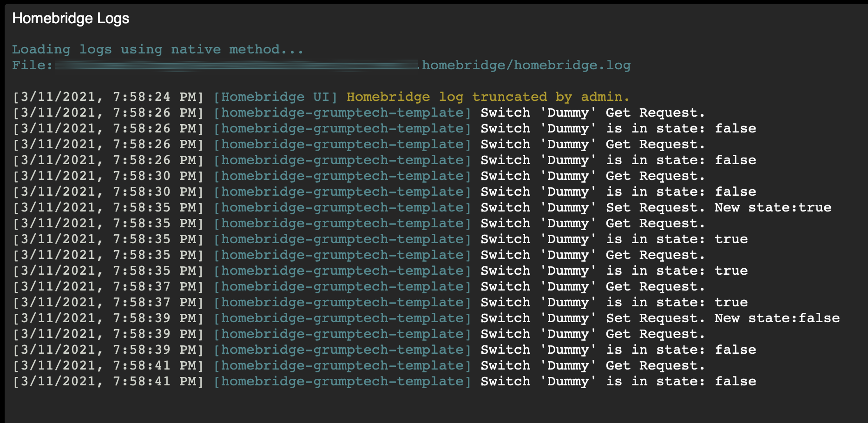Click the 7:58:37 PM Get Request line
Image resolution: width=868 pixels, height=423 pixels.
pos(359,286)
